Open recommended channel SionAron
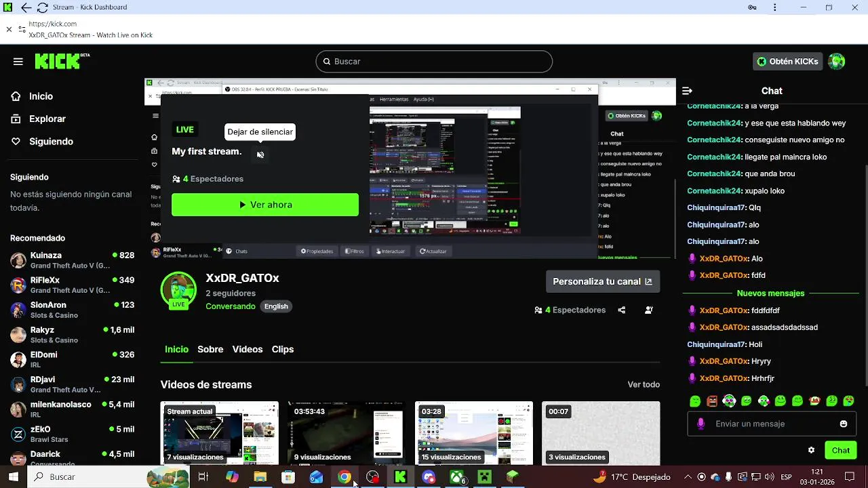868x488 pixels. (x=73, y=310)
